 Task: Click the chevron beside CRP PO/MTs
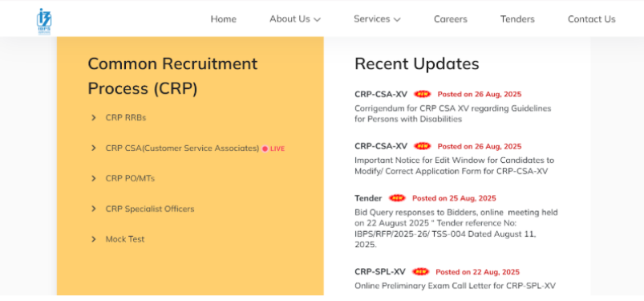coord(94,178)
